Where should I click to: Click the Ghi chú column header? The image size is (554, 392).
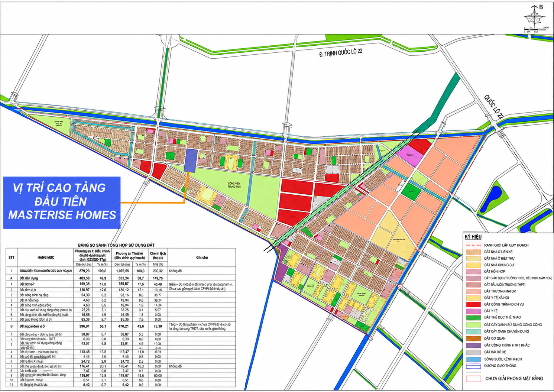pyautogui.click(x=202, y=257)
